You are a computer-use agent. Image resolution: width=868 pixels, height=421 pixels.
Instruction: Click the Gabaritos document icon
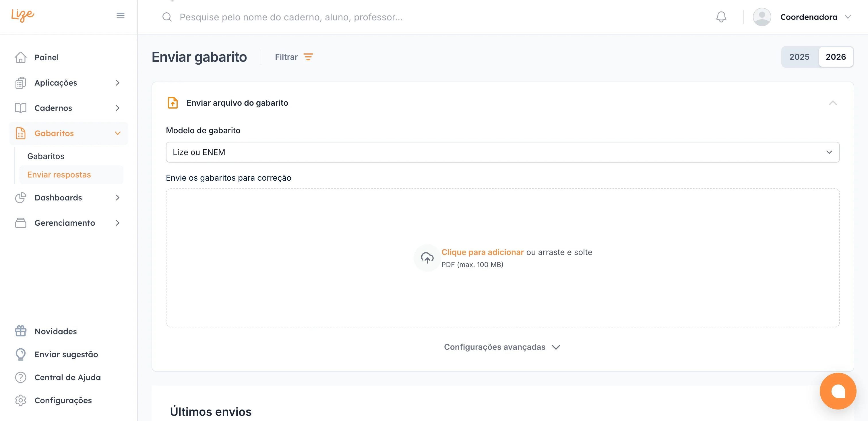tap(21, 133)
